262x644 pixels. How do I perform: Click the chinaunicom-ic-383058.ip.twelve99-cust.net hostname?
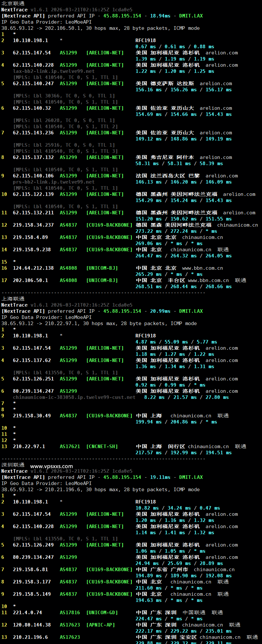point(74,397)
